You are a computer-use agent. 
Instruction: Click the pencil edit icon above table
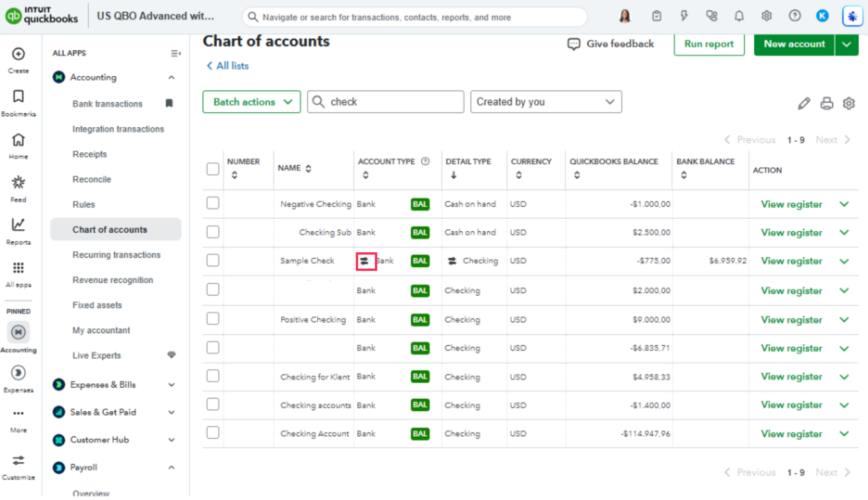804,103
